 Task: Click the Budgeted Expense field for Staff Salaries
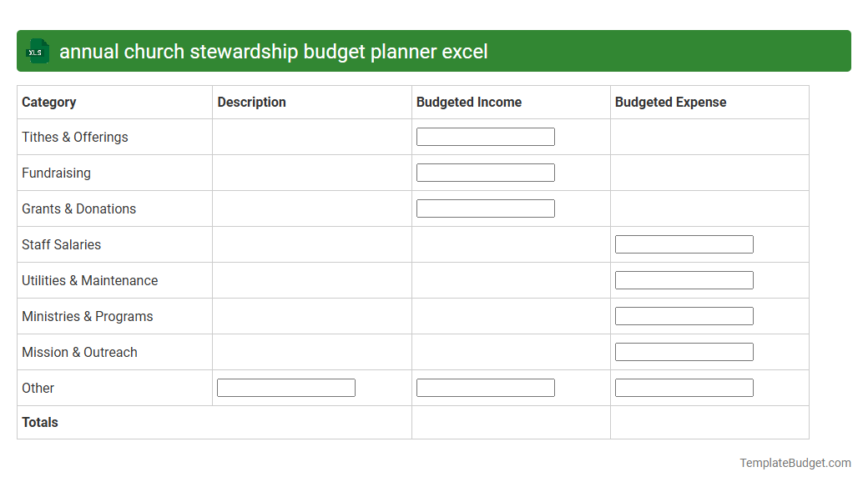point(684,243)
